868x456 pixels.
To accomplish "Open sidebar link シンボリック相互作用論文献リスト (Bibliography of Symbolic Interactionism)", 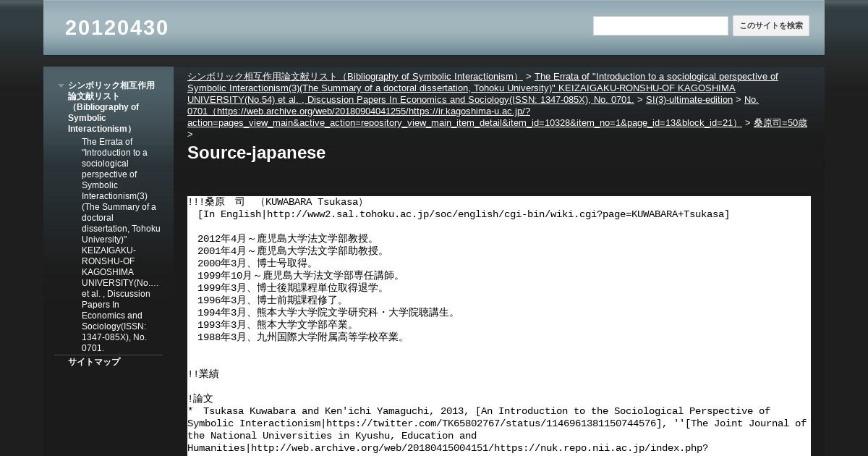I will pyautogui.click(x=111, y=107).
